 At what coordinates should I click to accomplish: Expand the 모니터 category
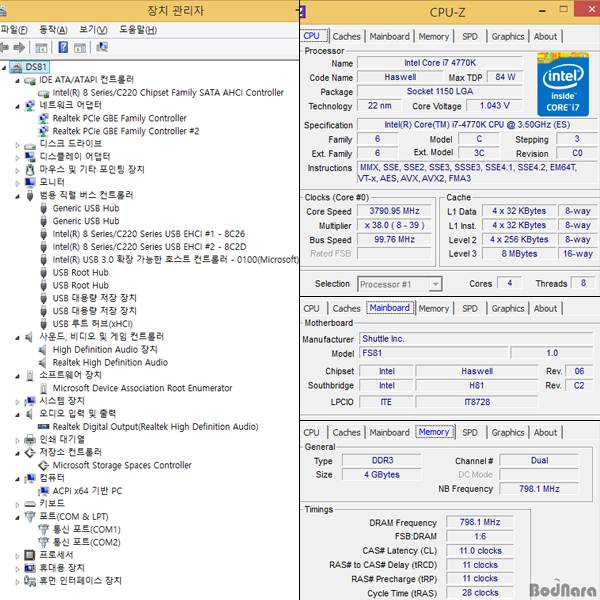coord(17,183)
